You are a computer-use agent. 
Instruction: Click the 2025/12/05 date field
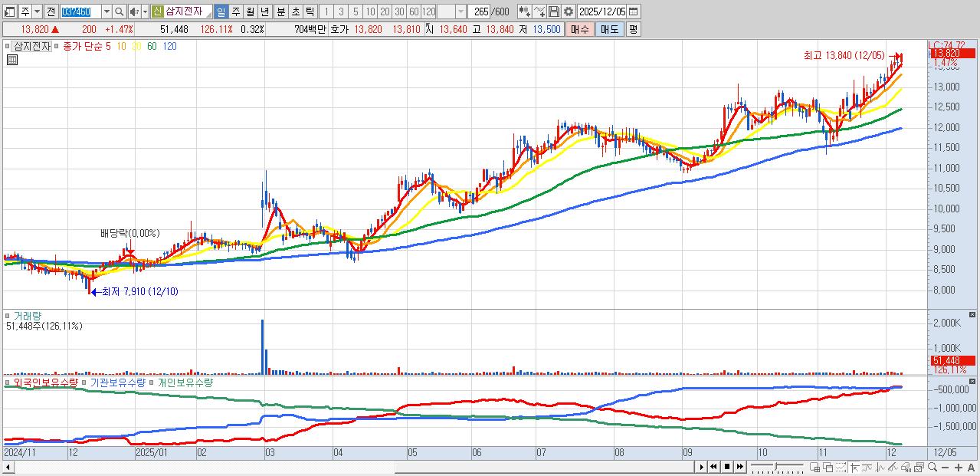pos(601,11)
